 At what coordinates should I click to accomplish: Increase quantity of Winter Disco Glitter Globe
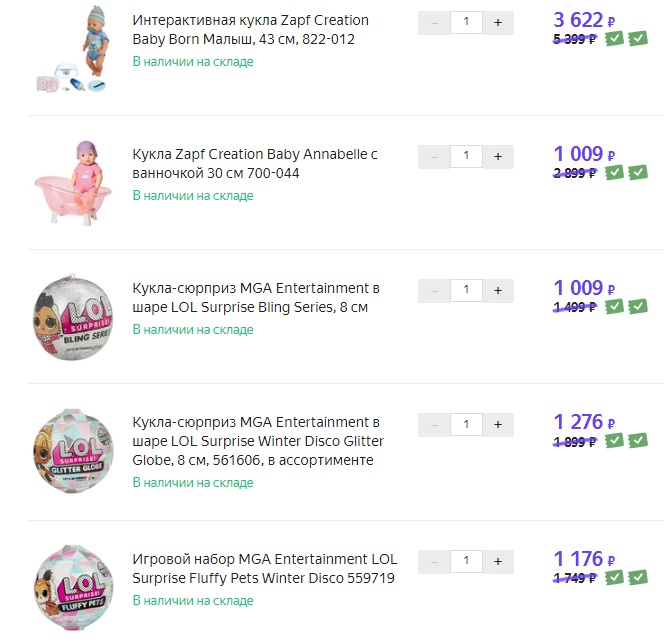click(498, 424)
